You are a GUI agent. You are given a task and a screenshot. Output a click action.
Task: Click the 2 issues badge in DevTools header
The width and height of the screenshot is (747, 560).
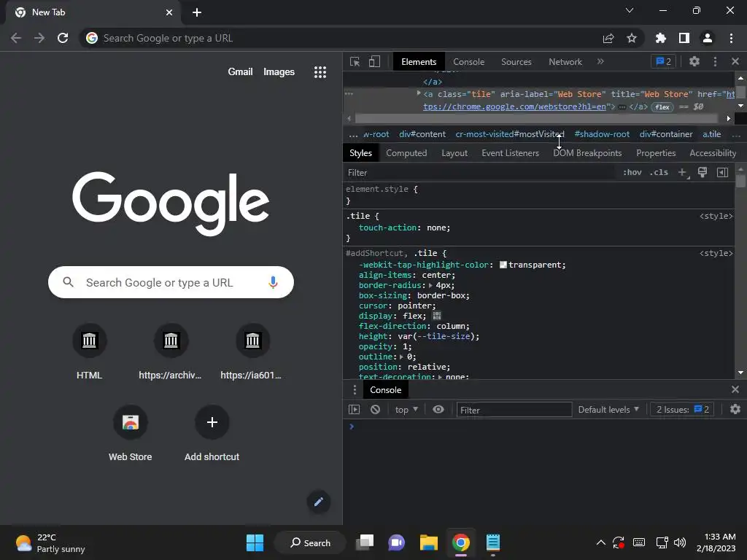click(x=663, y=61)
